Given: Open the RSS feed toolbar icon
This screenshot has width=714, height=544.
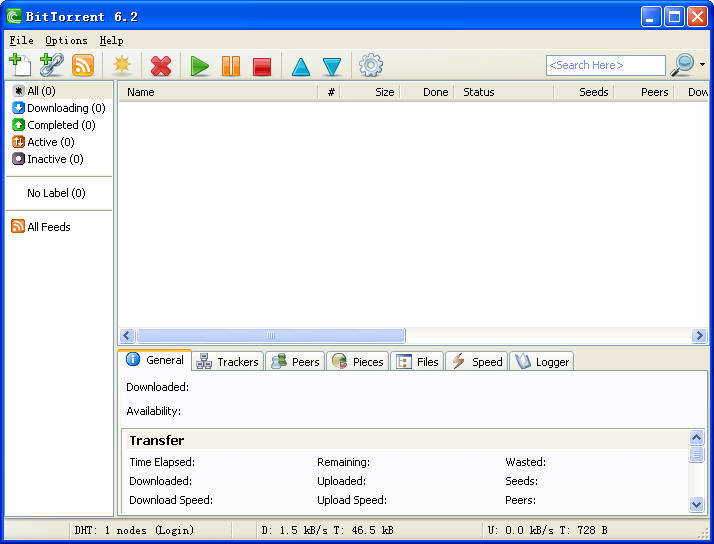Looking at the screenshot, I should [83, 65].
